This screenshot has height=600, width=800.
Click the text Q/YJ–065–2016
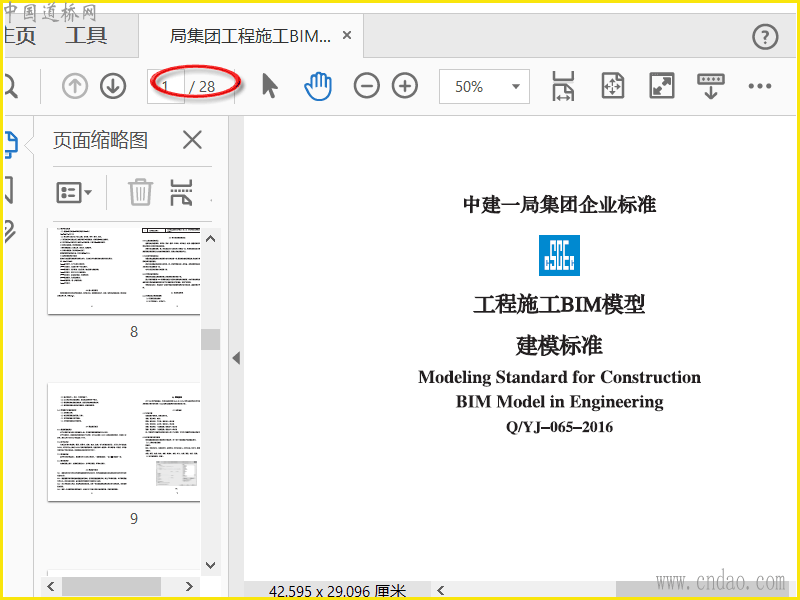pos(559,427)
